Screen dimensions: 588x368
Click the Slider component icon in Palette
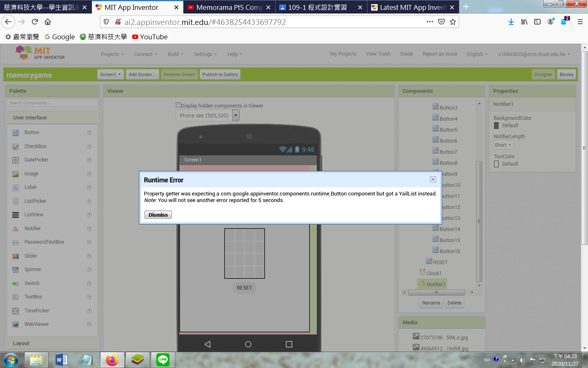click(x=16, y=256)
